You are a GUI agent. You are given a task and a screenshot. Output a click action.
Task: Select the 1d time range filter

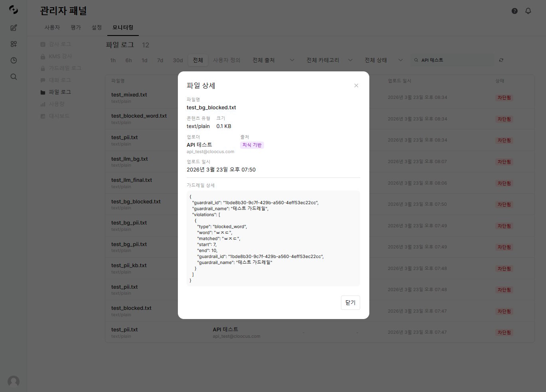[x=144, y=60]
